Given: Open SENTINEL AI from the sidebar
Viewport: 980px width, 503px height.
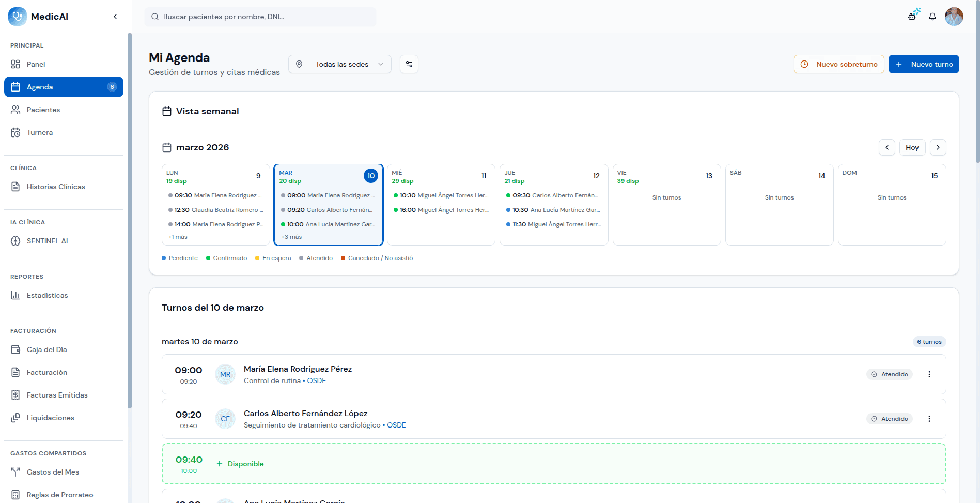Looking at the screenshot, I should click(x=47, y=241).
